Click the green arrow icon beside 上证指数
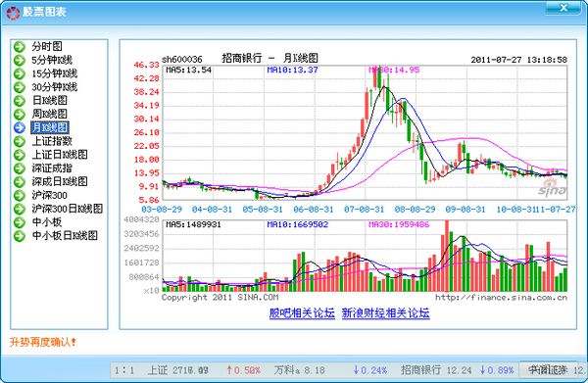Screen dimensions: 588x383 (20, 141)
